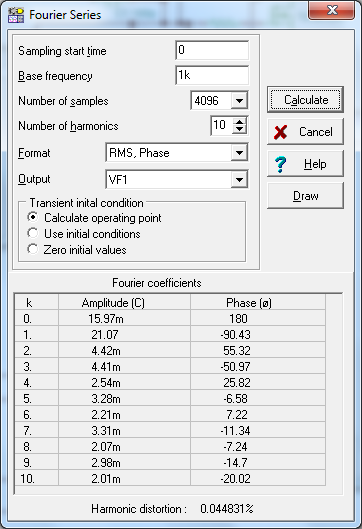
Task: Close the Fourier Series dialog
Action: (331, 10)
